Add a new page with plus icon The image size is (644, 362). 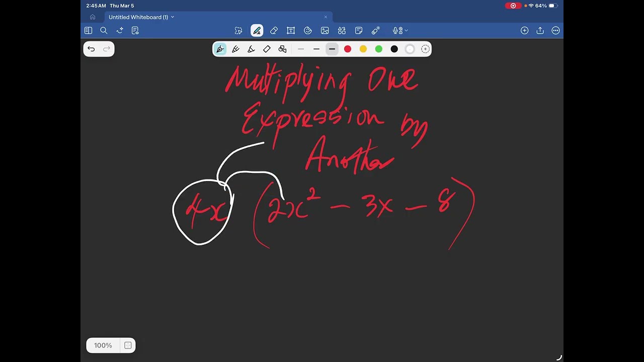click(x=524, y=31)
